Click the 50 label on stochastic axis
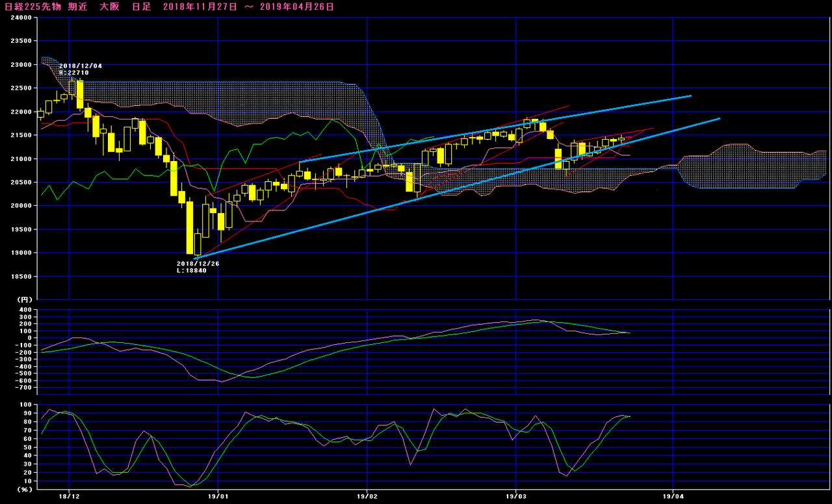 28,447
